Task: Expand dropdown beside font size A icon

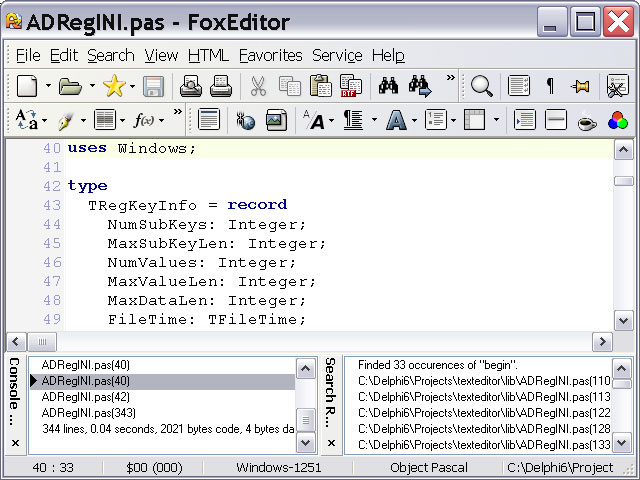Action: tap(331, 120)
